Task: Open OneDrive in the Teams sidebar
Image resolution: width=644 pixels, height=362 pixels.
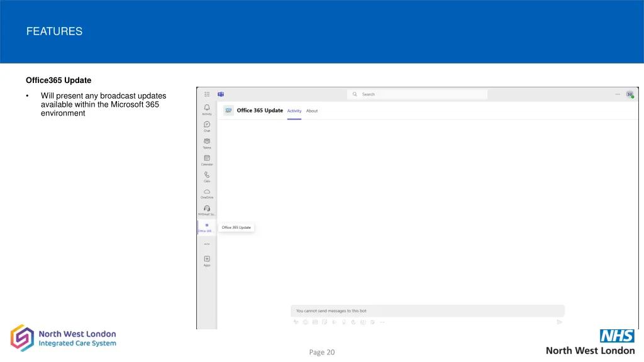Action: (x=207, y=194)
